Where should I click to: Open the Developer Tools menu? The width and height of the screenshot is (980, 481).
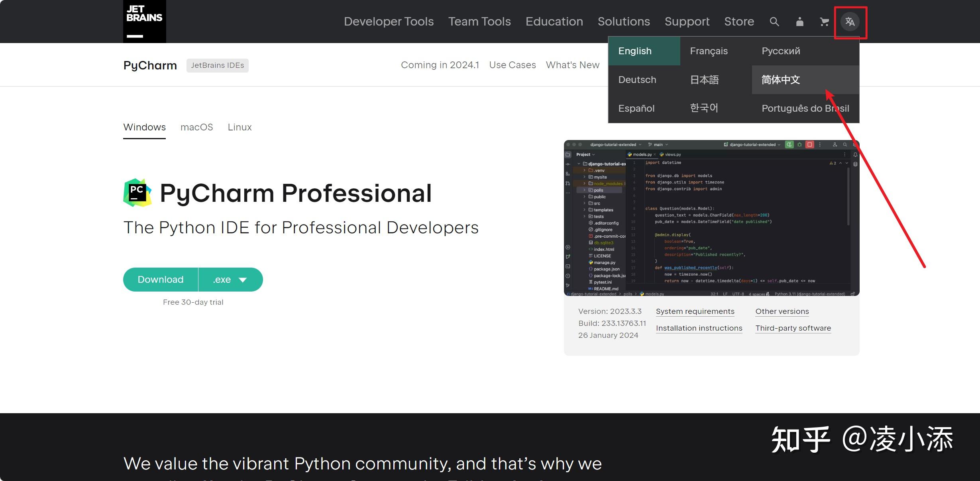point(389,22)
